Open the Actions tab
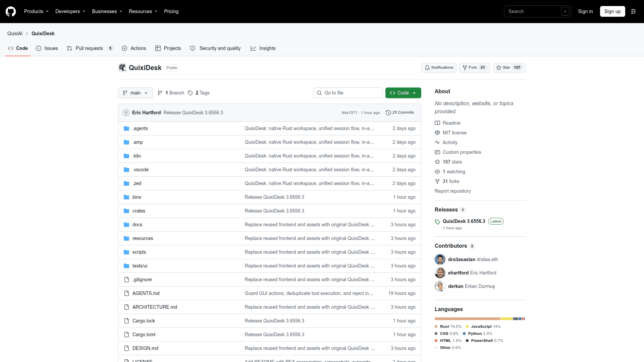 coord(134,48)
